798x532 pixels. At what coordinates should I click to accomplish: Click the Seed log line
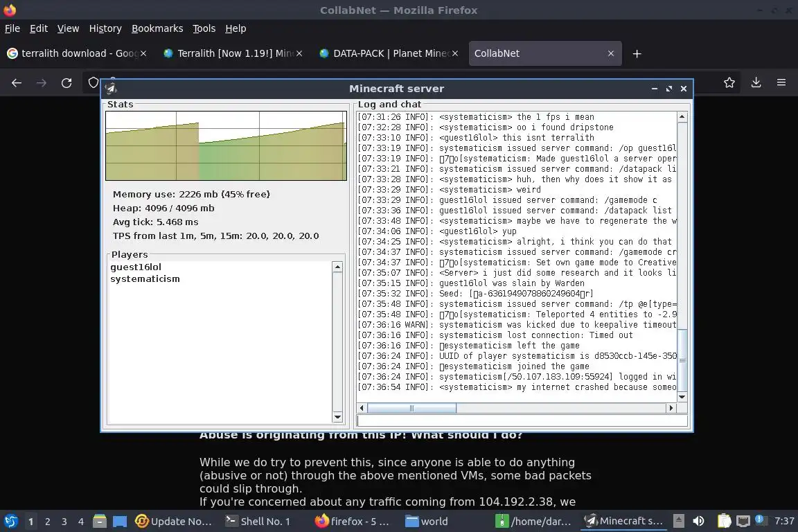[475, 294]
